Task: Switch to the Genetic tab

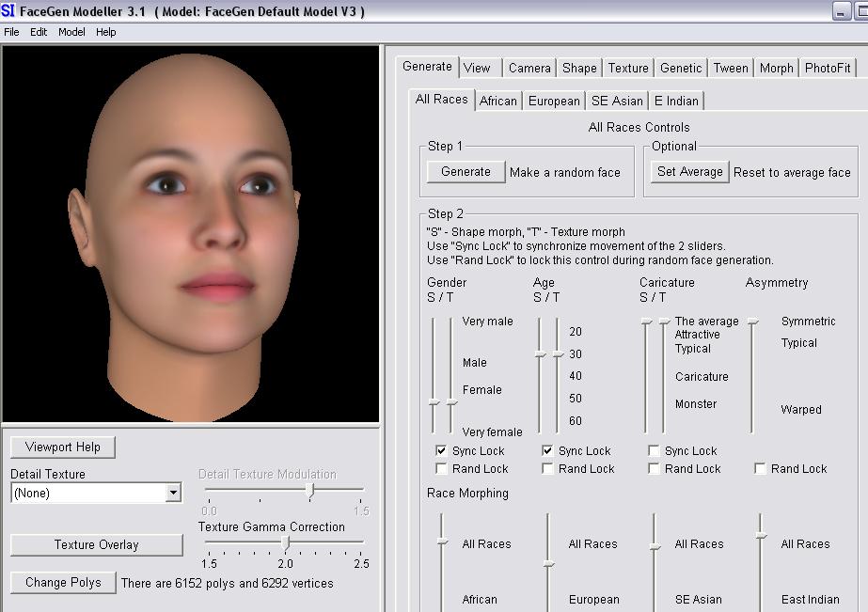Action: [x=681, y=68]
